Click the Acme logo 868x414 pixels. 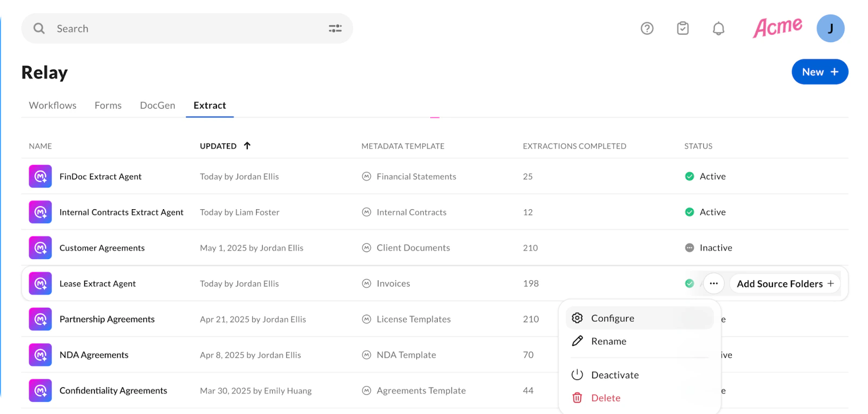pos(777,27)
